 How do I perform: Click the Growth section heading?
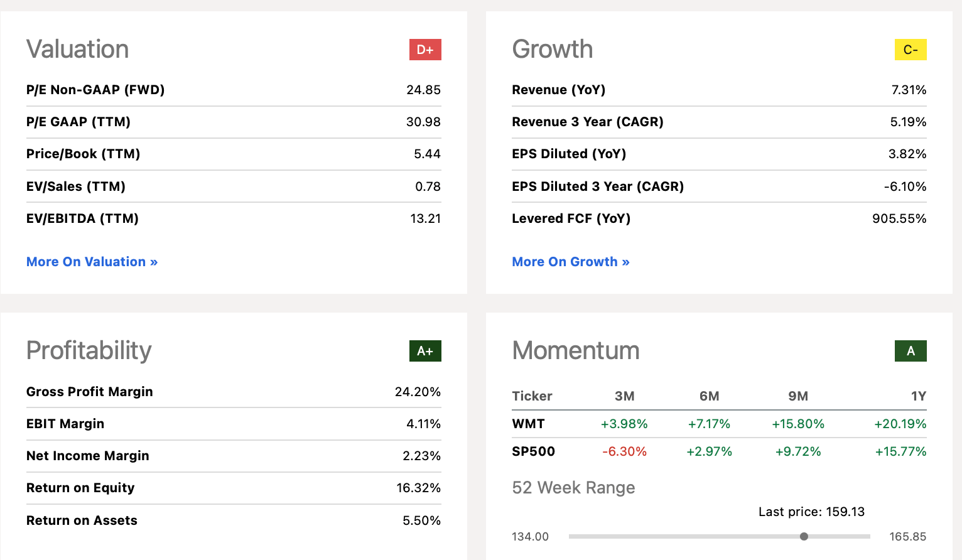552,49
